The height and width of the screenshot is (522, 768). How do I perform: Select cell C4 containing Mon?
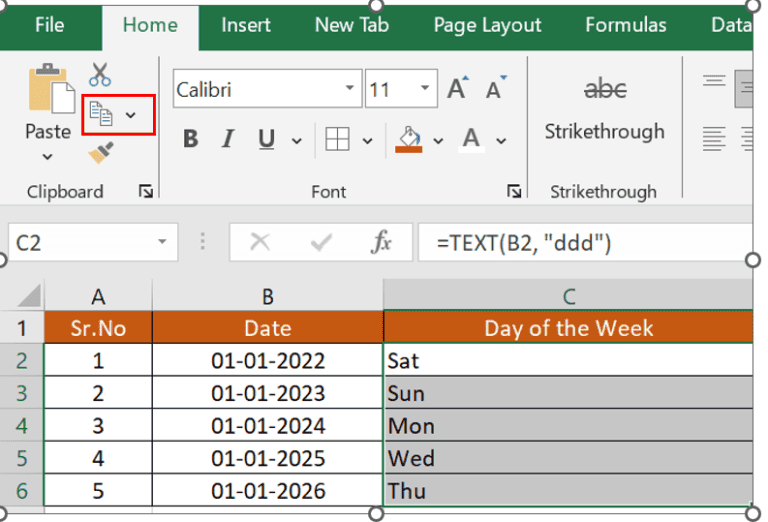pos(568,426)
